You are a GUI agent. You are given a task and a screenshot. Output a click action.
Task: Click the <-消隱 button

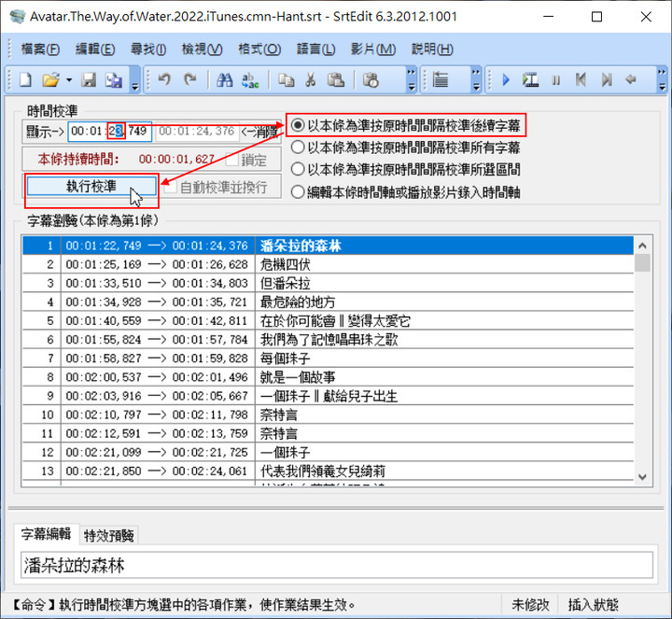coord(259,132)
